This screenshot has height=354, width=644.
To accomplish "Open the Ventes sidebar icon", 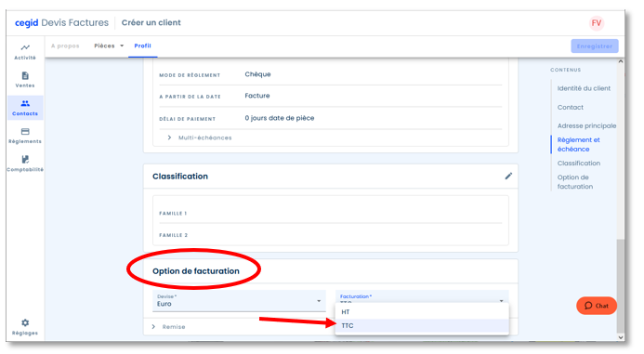I will tap(25, 80).
